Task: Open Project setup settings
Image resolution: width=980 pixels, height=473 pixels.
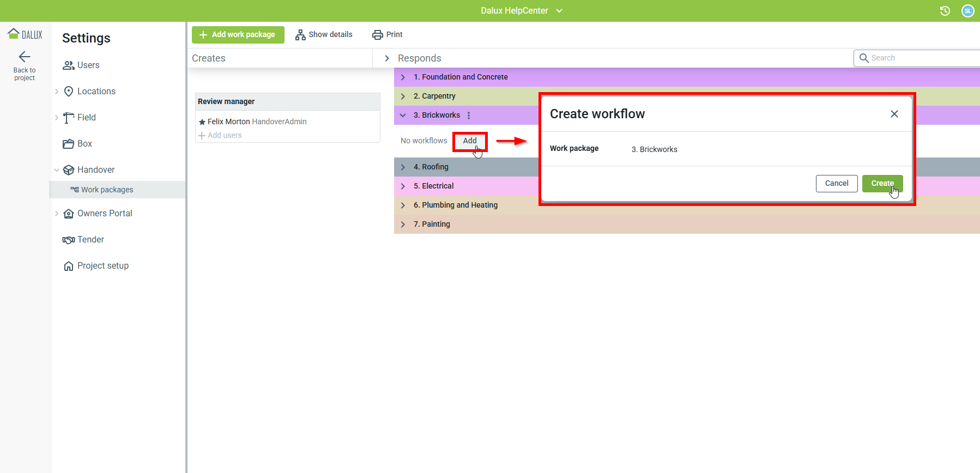Action: pos(102,266)
